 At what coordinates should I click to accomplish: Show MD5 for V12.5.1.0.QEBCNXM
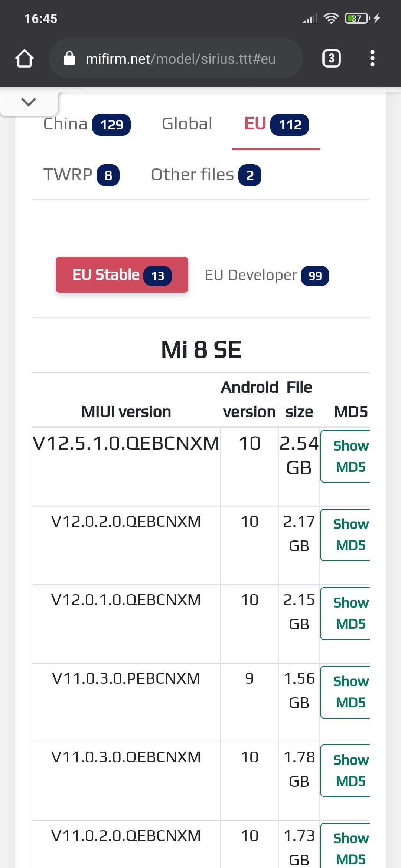pos(345,456)
